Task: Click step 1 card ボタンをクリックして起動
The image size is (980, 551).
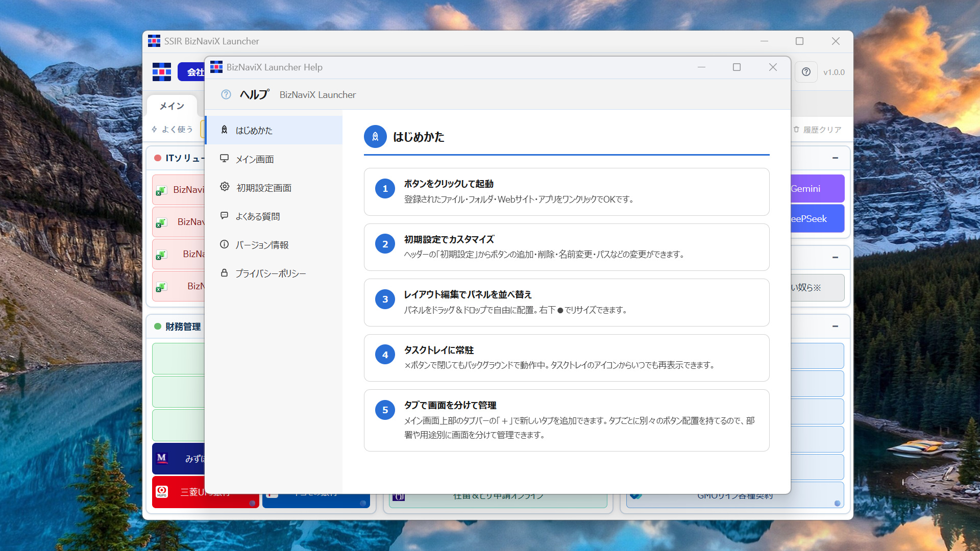Action: [567, 192]
